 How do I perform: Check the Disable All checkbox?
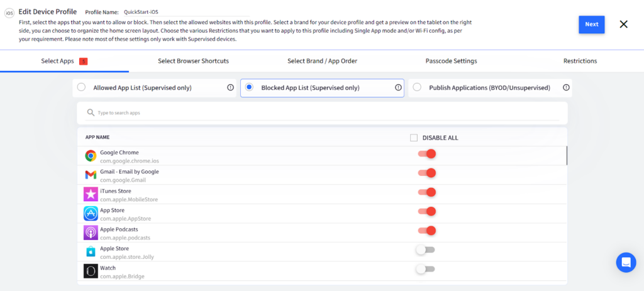pos(413,138)
